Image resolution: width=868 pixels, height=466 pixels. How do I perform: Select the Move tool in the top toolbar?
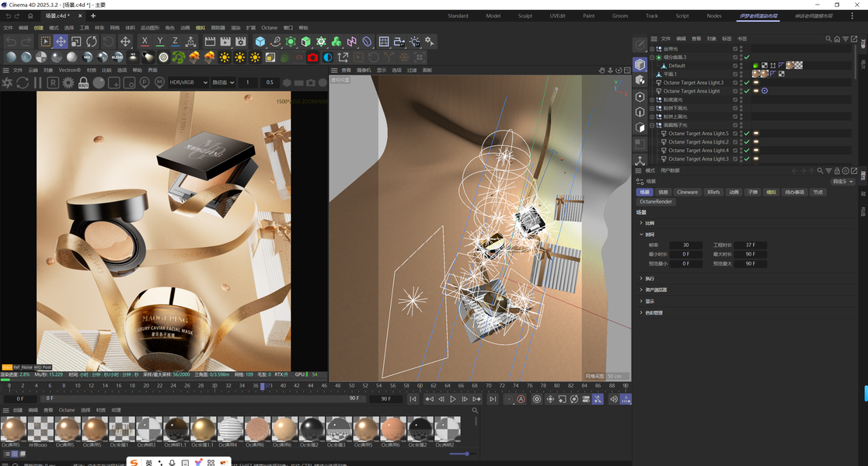click(x=61, y=41)
